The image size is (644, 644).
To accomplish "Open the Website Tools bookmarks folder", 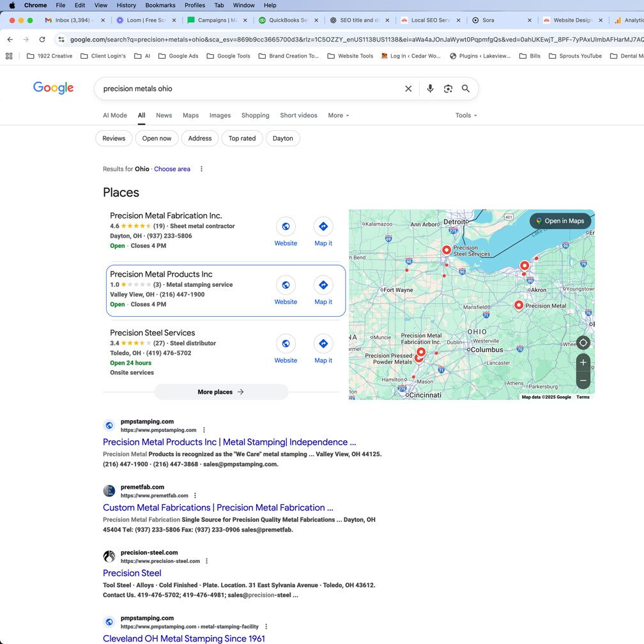I will 350,56.
